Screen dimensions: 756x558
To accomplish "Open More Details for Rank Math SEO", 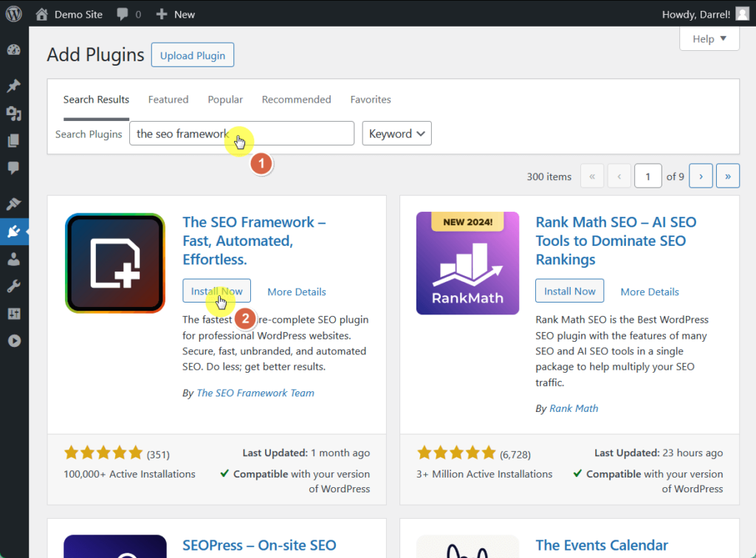I will [650, 292].
